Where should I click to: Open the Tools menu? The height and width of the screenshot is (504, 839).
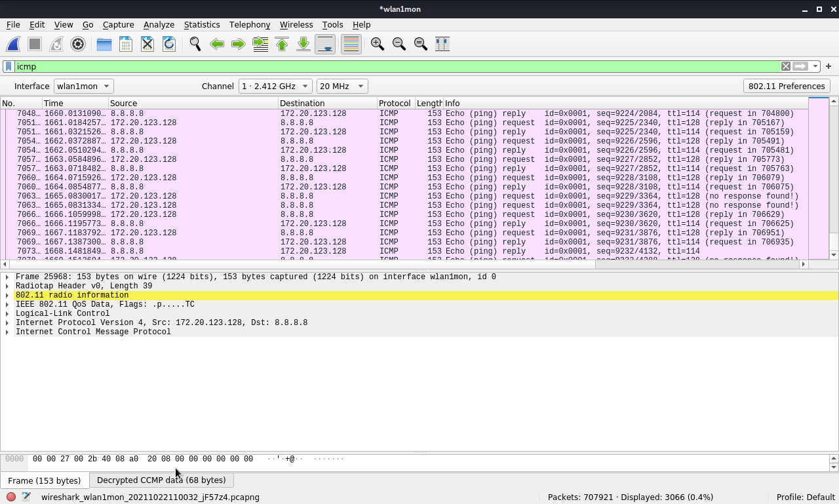332,24
